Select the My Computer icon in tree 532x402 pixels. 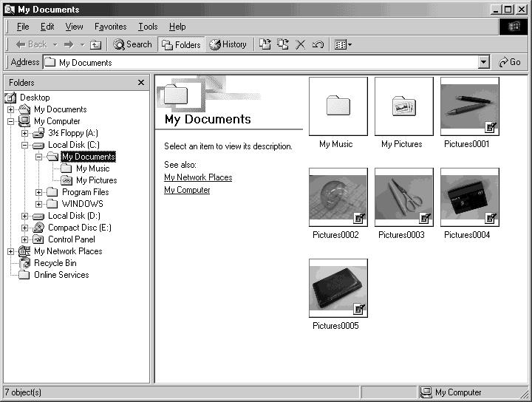pos(24,121)
